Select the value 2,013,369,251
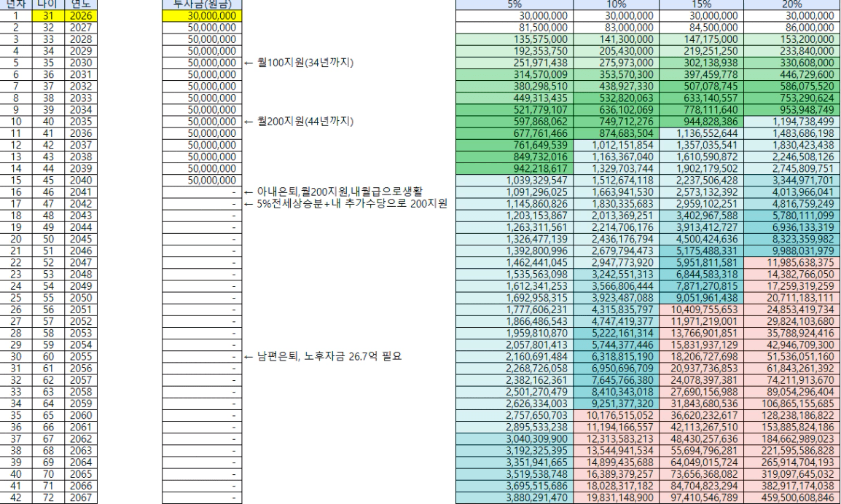The width and height of the screenshot is (841, 504). (x=617, y=216)
